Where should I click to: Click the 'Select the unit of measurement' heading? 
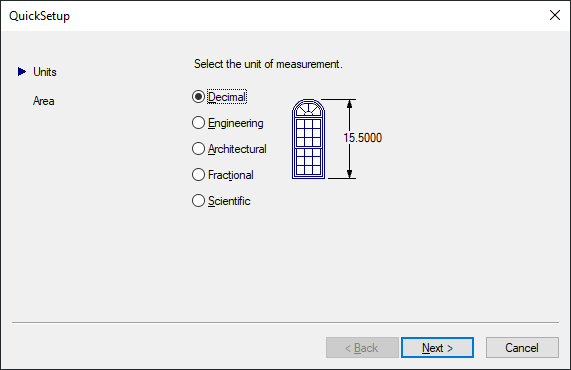pyautogui.click(x=268, y=64)
